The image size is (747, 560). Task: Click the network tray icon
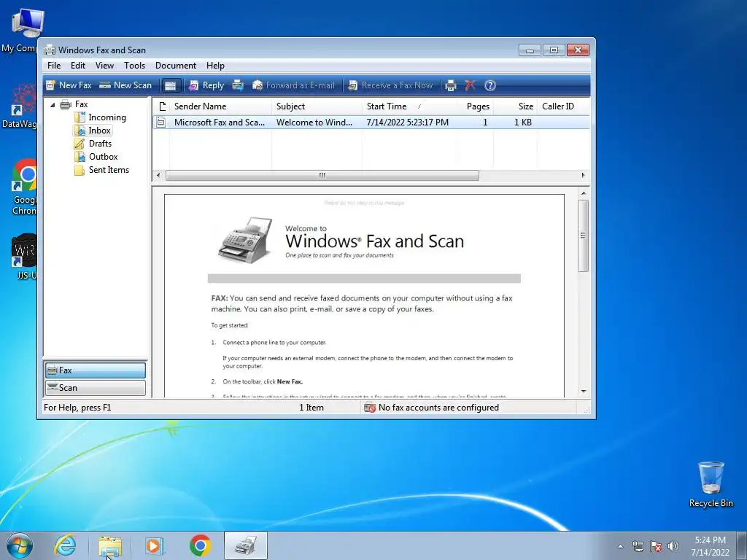click(x=638, y=546)
